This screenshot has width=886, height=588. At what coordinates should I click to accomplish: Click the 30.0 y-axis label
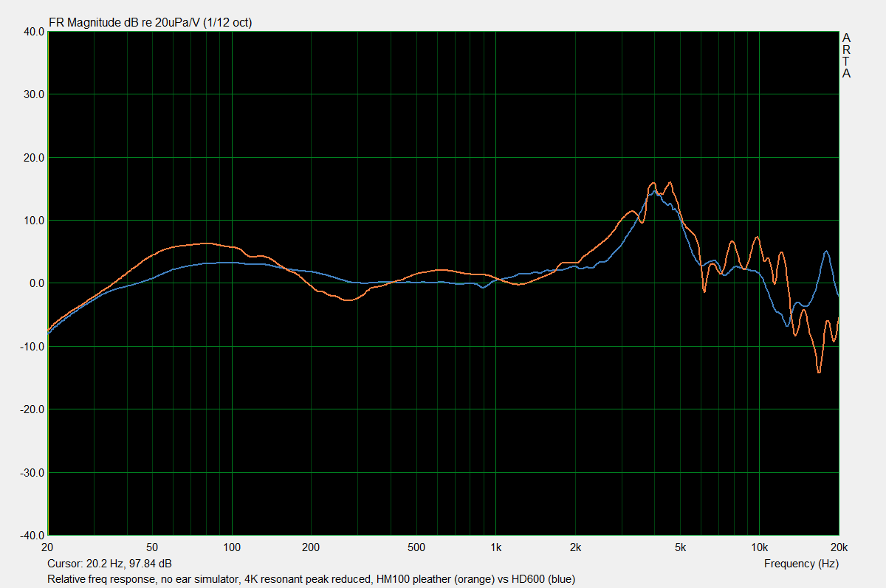[x=33, y=94]
